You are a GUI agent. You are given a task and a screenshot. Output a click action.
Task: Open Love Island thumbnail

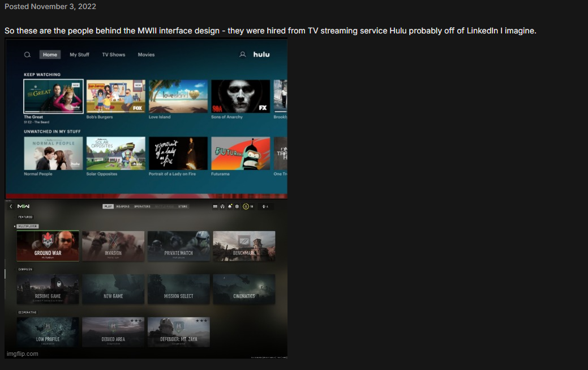(x=178, y=96)
